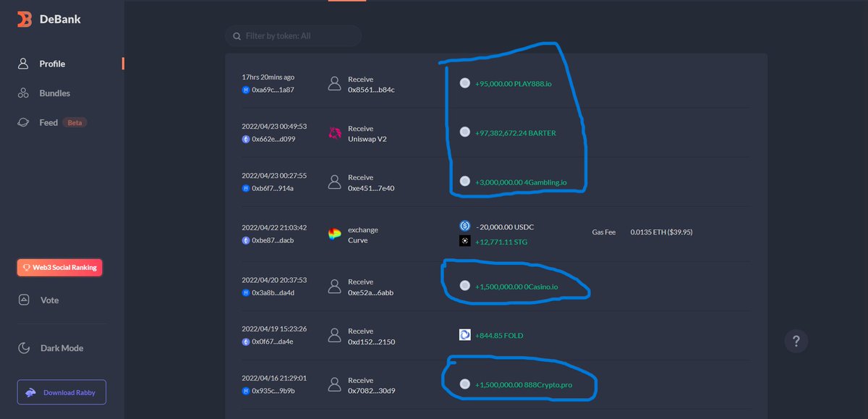Viewport: 868px width, 419px height.
Task: Click person avatar in 0x7082...30d9 row
Action: pyautogui.click(x=334, y=385)
